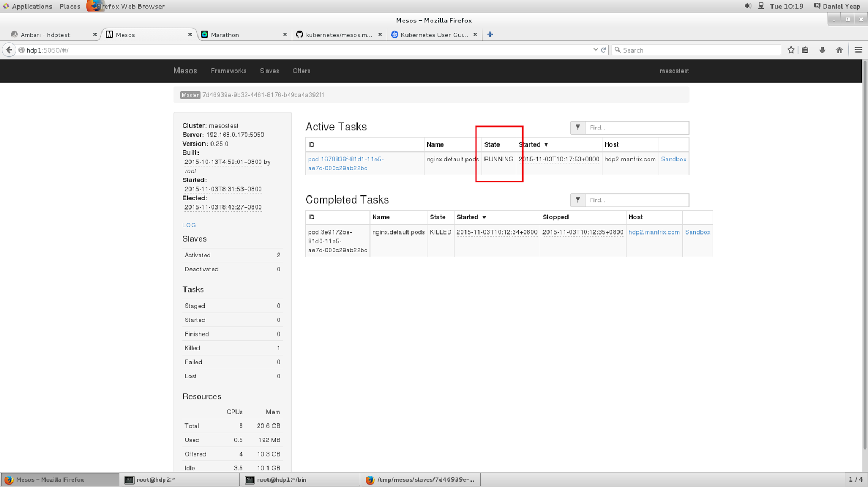Focus the Completed Tasks Find field

click(x=637, y=200)
